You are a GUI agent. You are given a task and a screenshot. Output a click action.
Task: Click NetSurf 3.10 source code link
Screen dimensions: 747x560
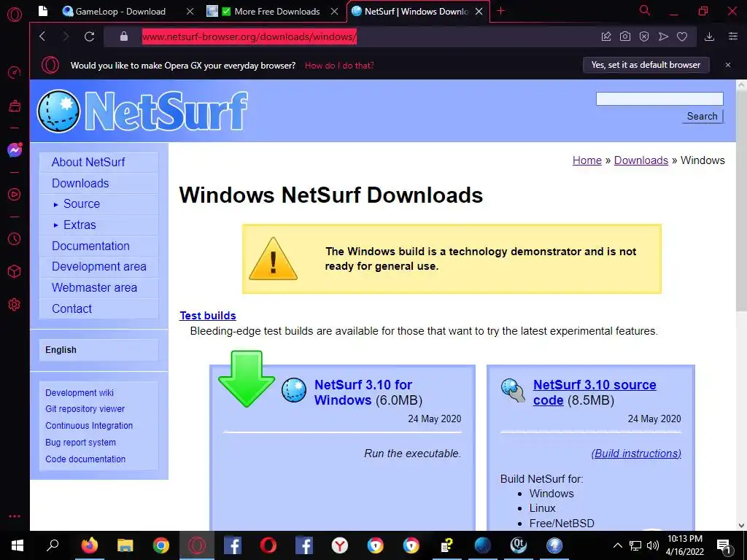click(595, 392)
